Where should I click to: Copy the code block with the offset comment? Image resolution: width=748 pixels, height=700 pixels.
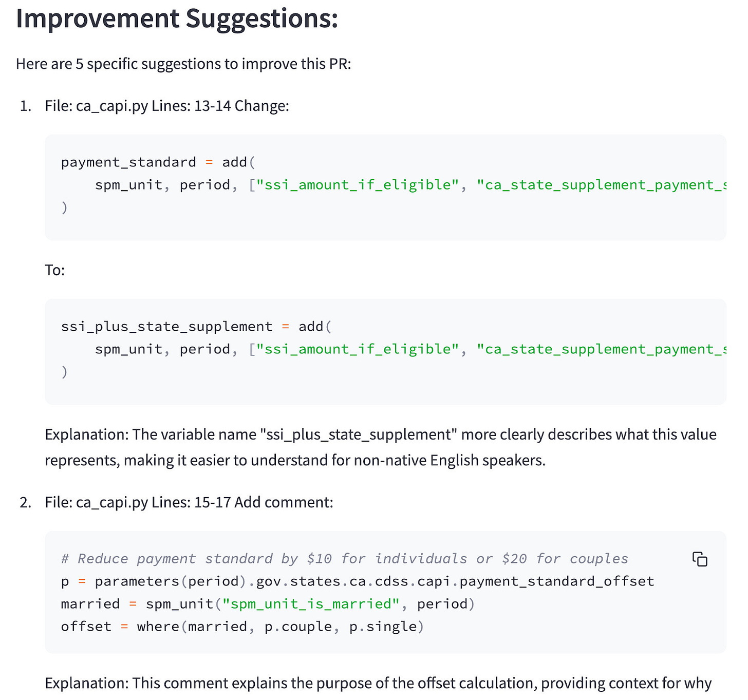tap(700, 559)
